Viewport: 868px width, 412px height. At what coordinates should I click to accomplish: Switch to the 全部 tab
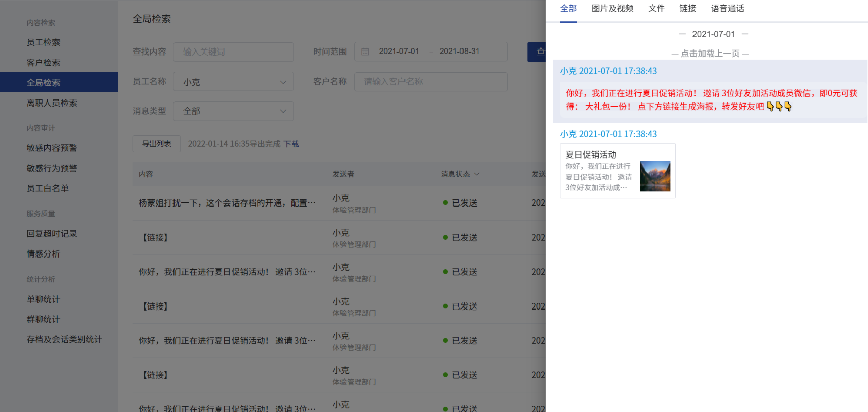point(568,8)
